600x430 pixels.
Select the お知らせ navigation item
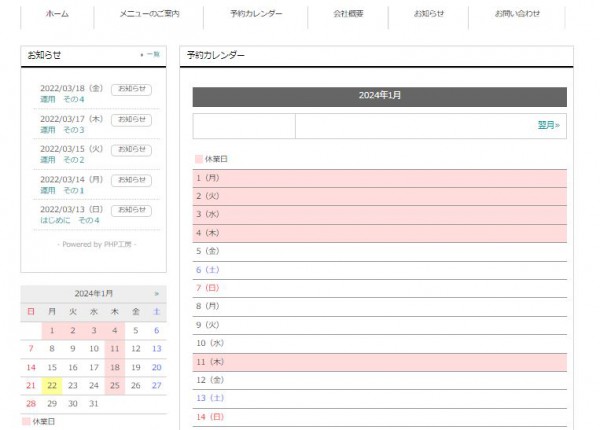pyautogui.click(x=429, y=14)
